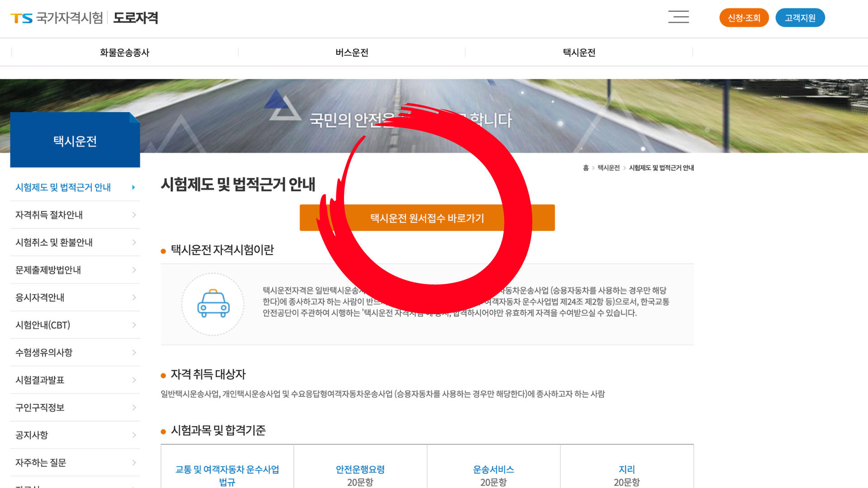Expand the 시험취소 및 환불안내 chevron

pyautogui.click(x=133, y=242)
